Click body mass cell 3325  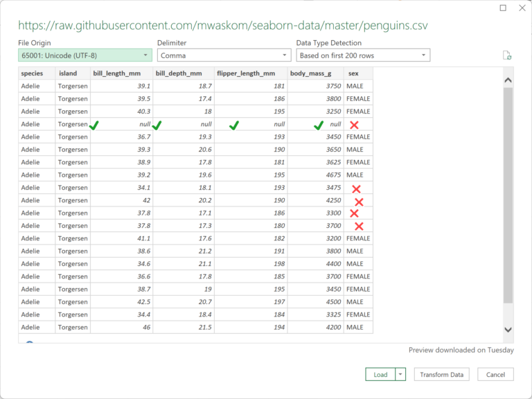pyautogui.click(x=316, y=314)
